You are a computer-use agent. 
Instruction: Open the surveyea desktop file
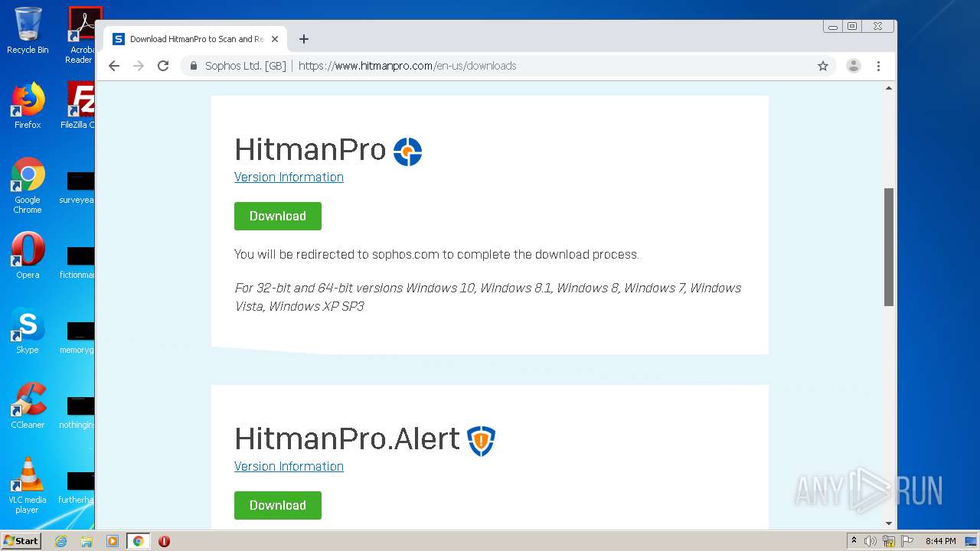tap(78, 187)
